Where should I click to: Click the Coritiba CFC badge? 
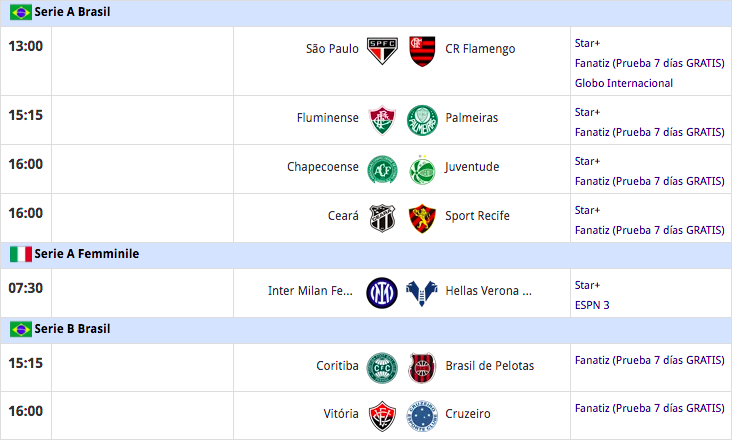coord(382,368)
